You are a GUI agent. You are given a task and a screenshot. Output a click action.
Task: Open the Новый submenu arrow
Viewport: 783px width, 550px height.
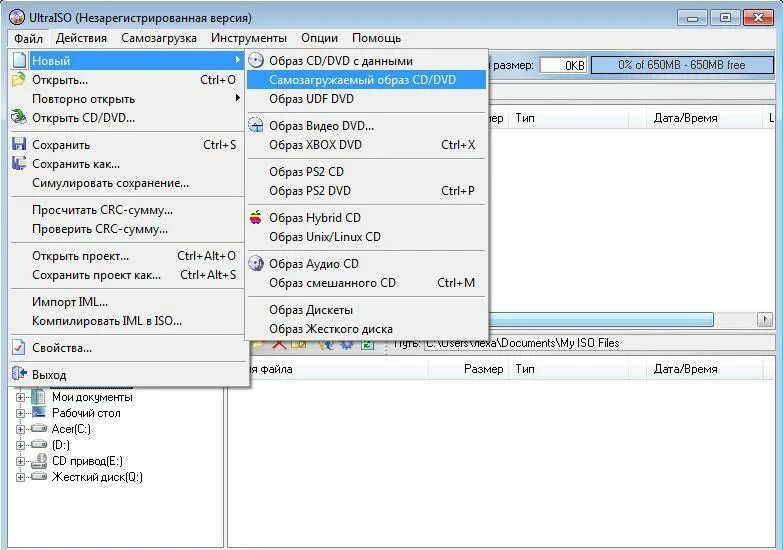point(238,60)
